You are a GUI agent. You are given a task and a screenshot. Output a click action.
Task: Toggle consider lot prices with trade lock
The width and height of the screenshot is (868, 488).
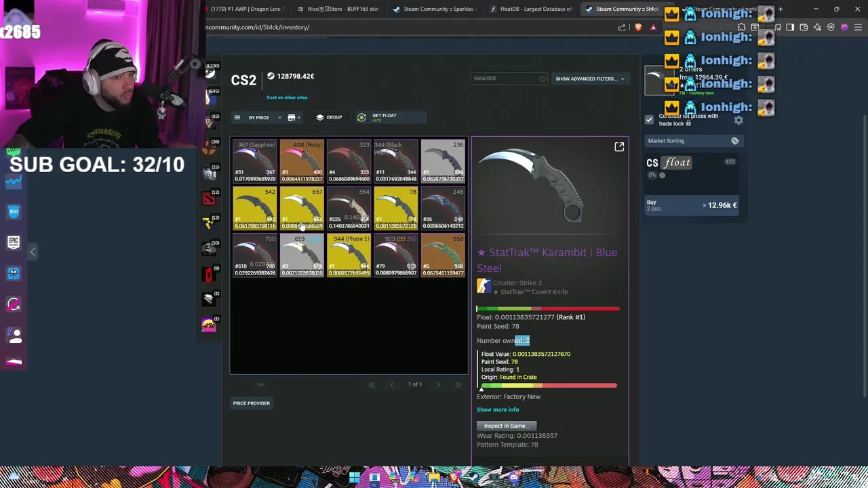[649, 120]
